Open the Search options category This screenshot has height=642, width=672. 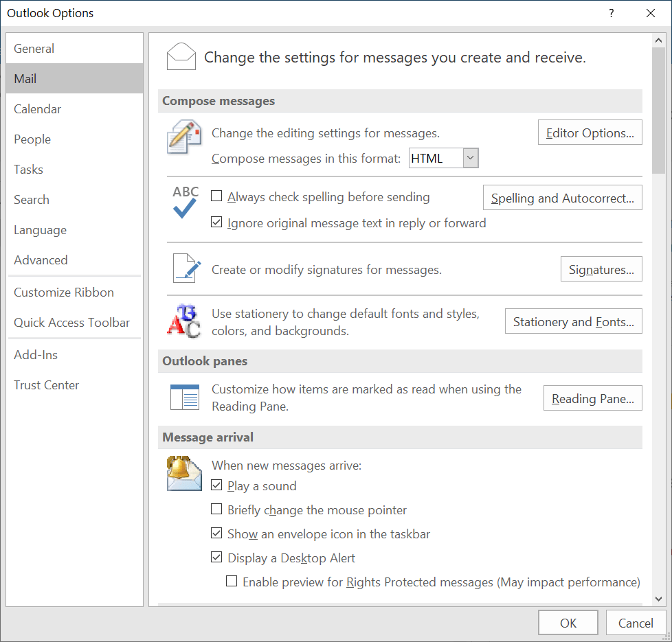pos(75,200)
